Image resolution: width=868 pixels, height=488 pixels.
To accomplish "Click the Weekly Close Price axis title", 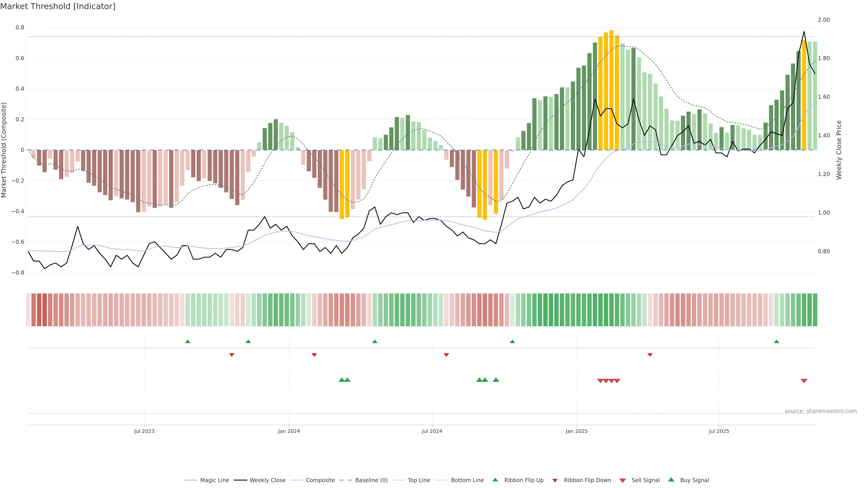I will tap(839, 150).
